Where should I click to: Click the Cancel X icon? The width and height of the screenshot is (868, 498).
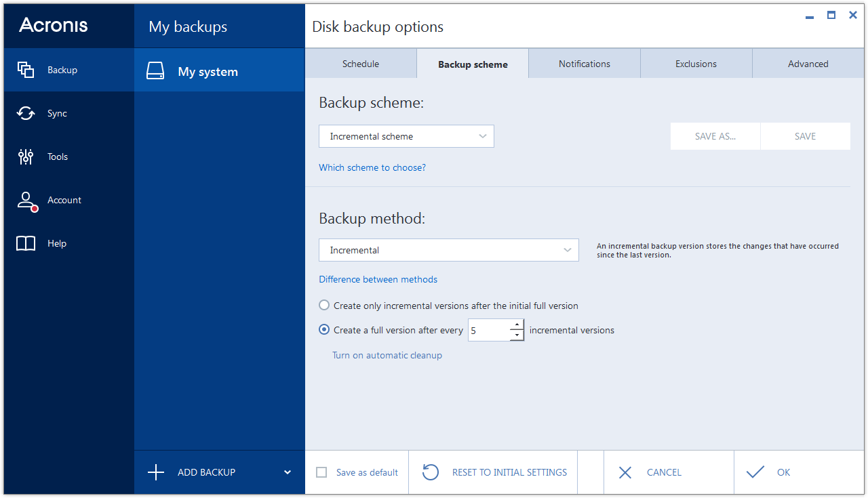click(x=625, y=472)
